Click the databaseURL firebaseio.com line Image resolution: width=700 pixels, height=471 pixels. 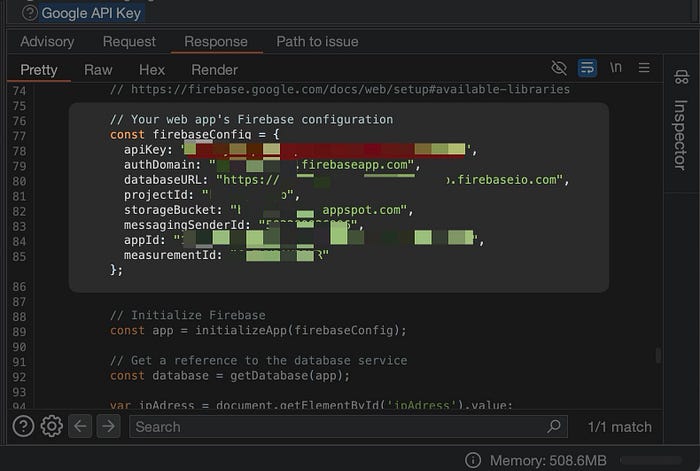pos(347,180)
